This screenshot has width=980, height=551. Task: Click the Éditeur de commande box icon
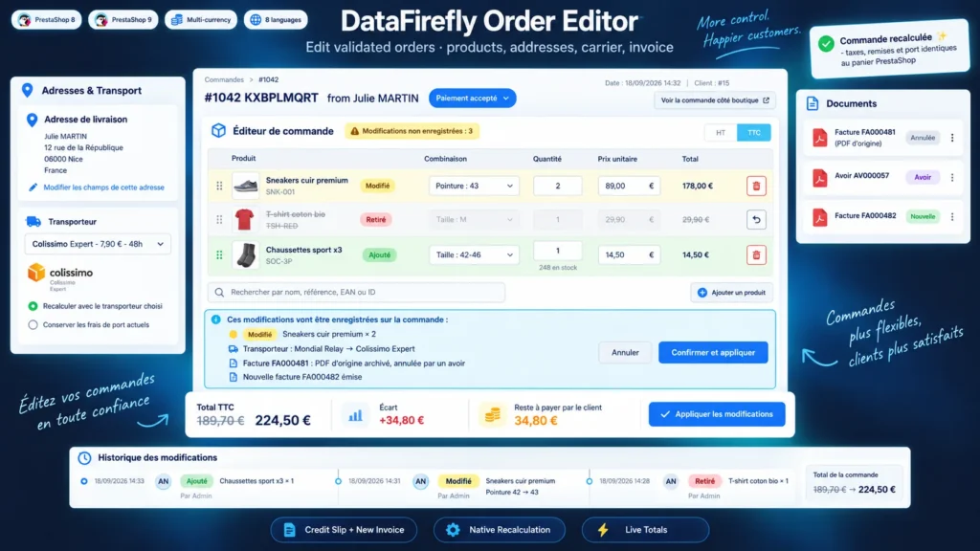(218, 130)
